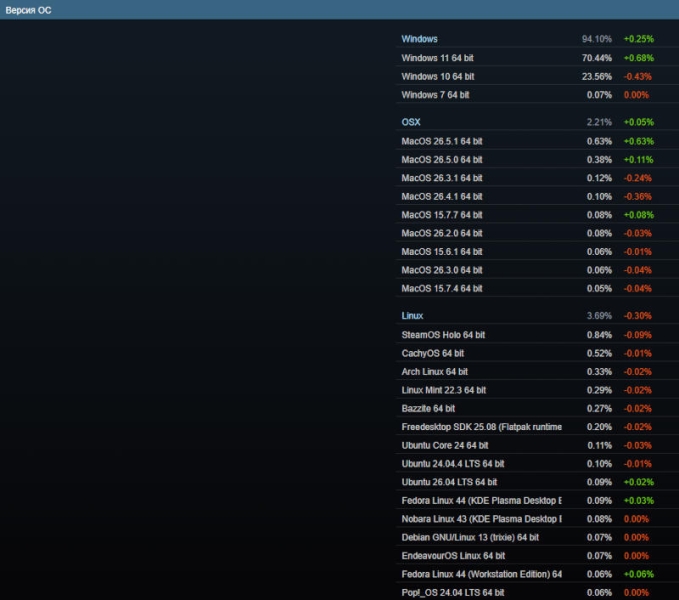
Task: Click the Linux Mint share 0.29%
Action: click(599, 390)
